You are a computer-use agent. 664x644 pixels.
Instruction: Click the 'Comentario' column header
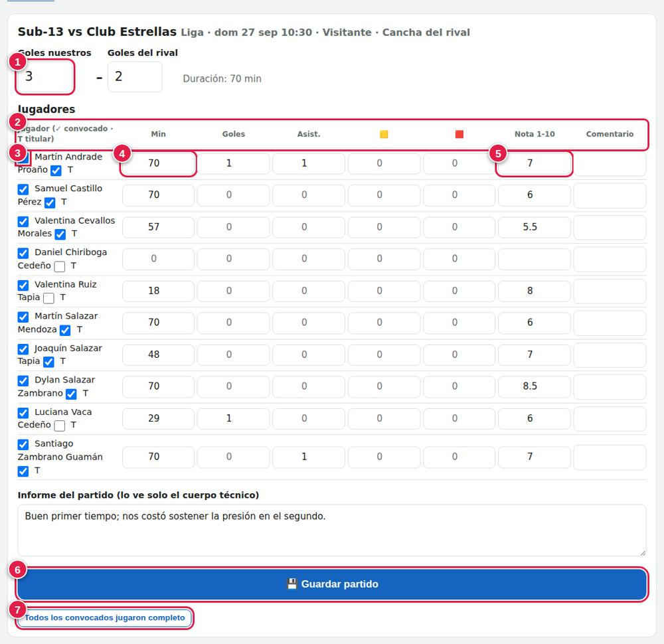(610, 134)
